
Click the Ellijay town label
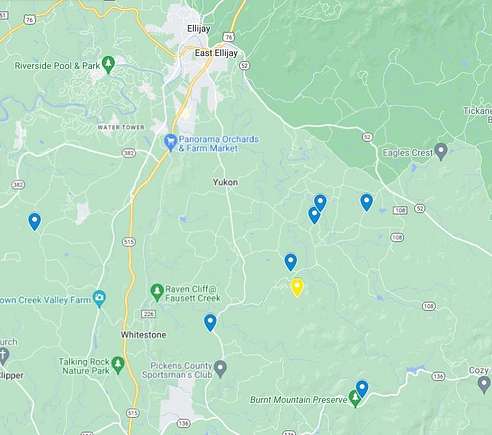(199, 29)
